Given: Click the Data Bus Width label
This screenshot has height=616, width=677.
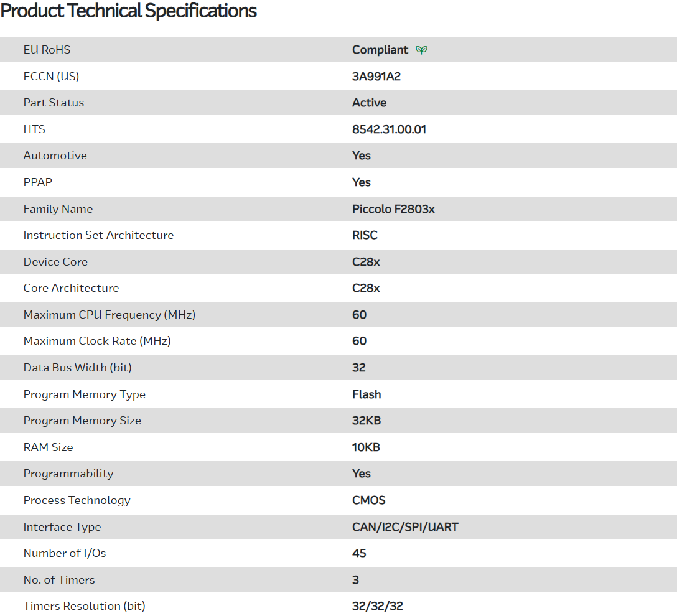Looking at the screenshot, I should 78,368.
